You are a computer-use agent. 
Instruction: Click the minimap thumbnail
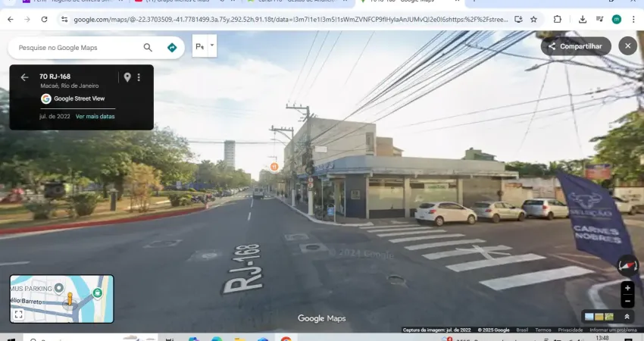(61, 299)
